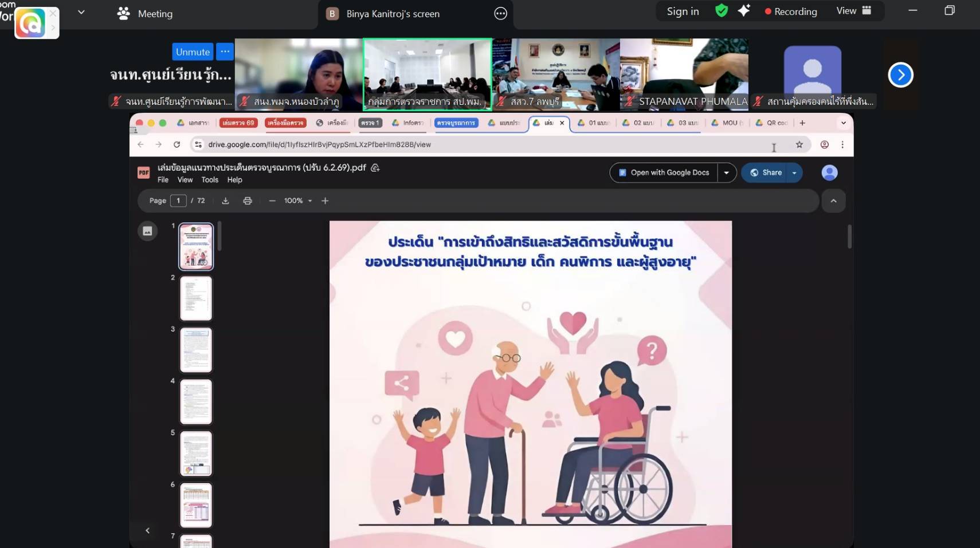Download the PDF with the download icon
This screenshot has height=548, width=980.
(225, 201)
